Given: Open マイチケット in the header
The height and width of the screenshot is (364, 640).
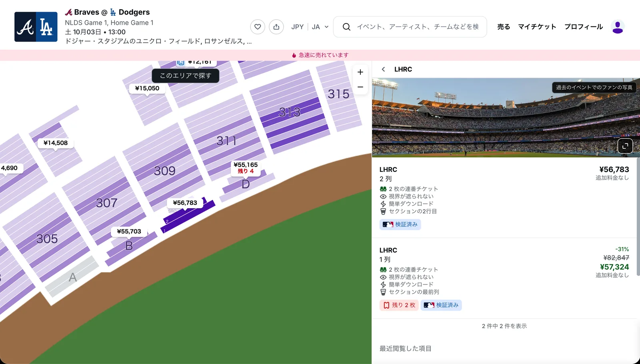Looking at the screenshot, I should pyautogui.click(x=537, y=27).
